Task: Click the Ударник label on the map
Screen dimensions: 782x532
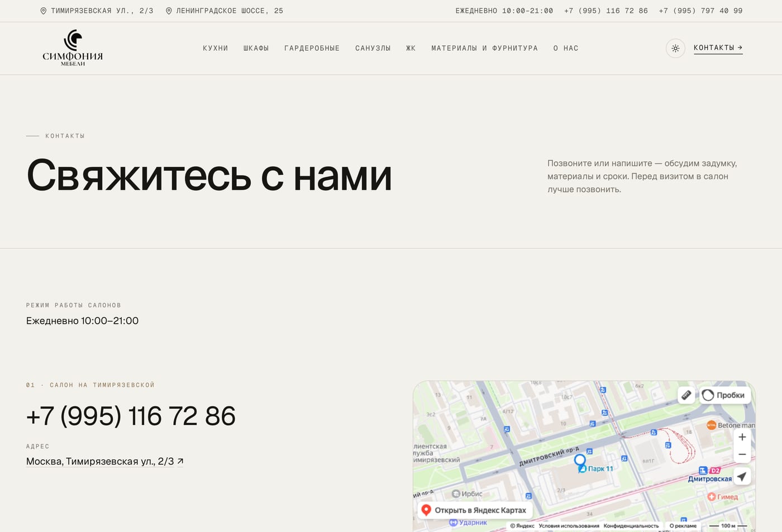Action: 473,523
